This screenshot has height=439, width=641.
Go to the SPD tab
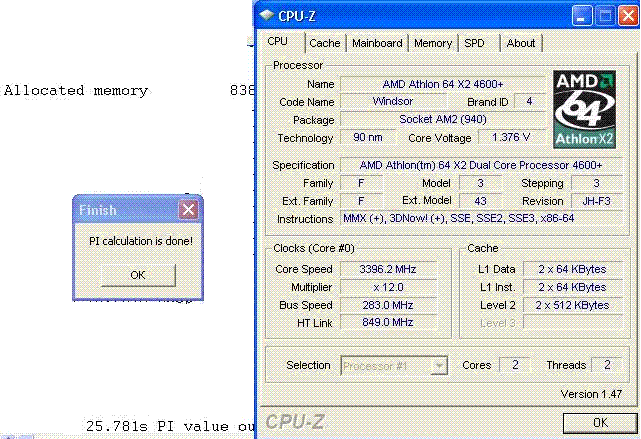[x=474, y=43]
